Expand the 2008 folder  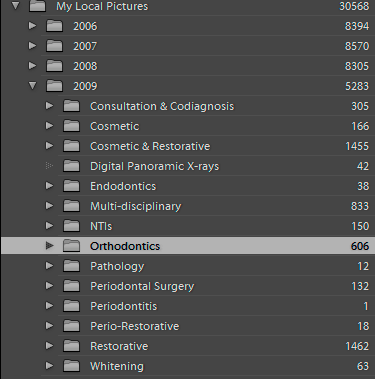click(x=32, y=66)
